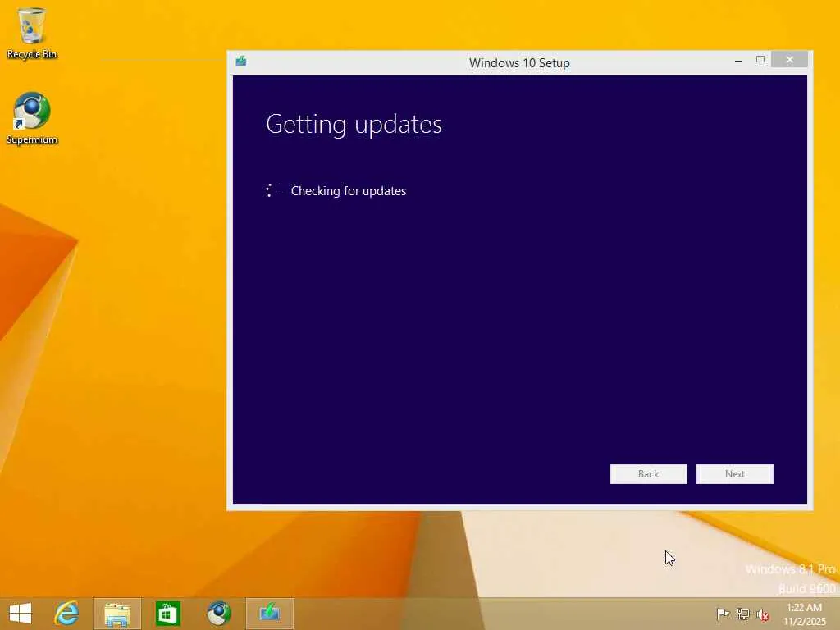Open the muted volume tray icon
840x630 pixels.
point(762,614)
